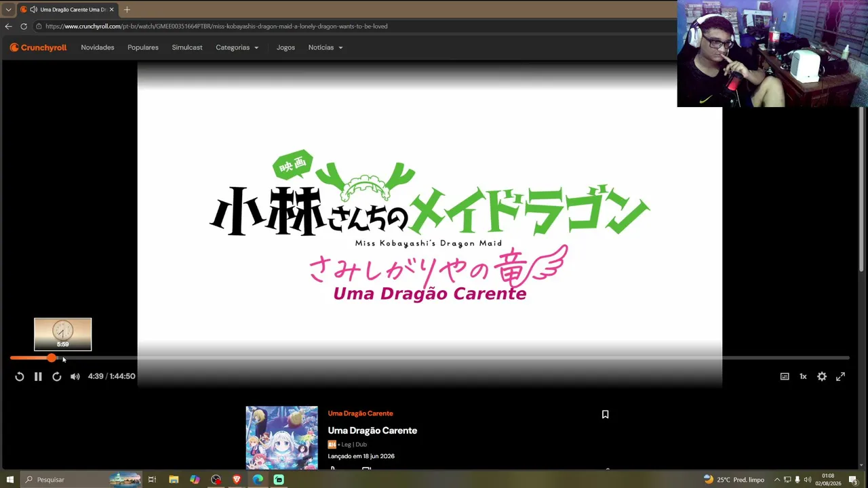868x488 pixels.
Task: Open the clock and calendar showing 01:08
Action: coord(828,479)
